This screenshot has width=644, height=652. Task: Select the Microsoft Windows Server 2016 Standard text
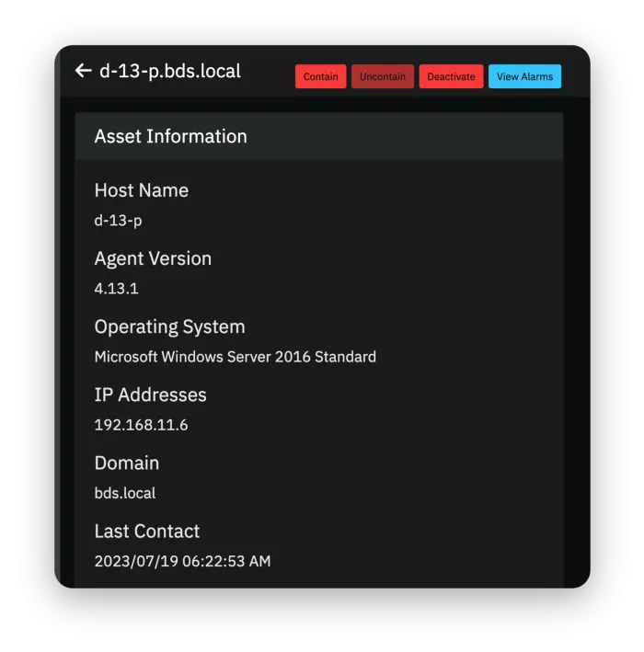(x=235, y=357)
